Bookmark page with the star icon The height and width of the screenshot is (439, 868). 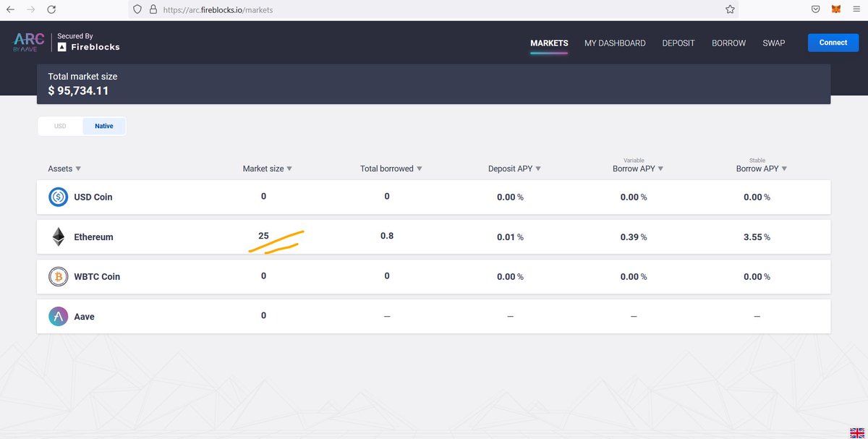(x=730, y=9)
